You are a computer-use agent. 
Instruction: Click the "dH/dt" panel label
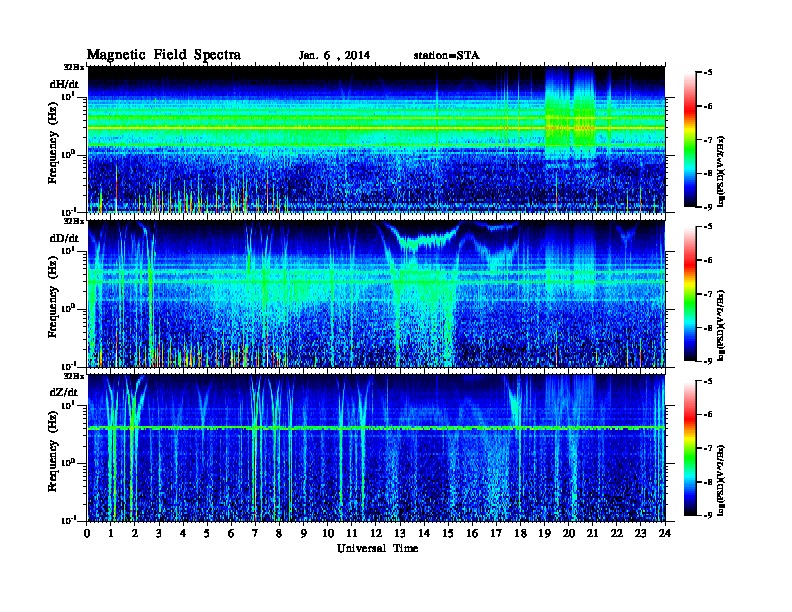pos(64,84)
